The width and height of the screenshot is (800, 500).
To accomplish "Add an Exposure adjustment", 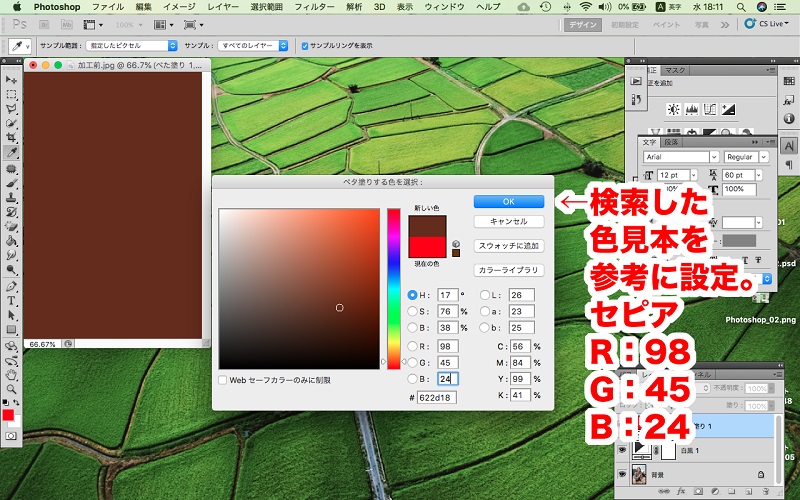I will point(728,109).
